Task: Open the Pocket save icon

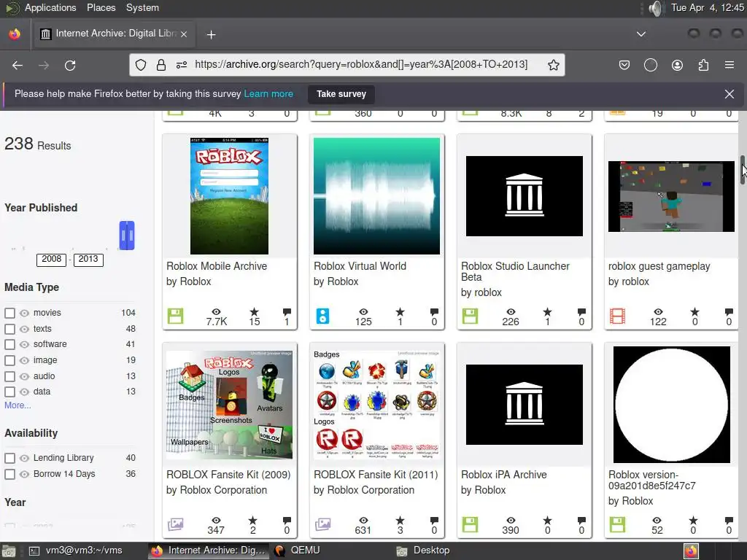Action: pyautogui.click(x=624, y=65)
